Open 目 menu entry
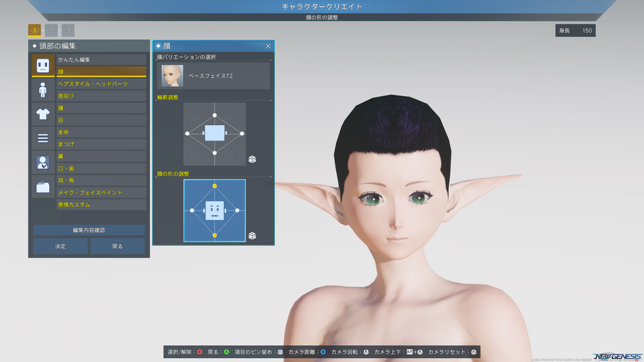Screen dimensions: 644x362 (x=102, y=120)
